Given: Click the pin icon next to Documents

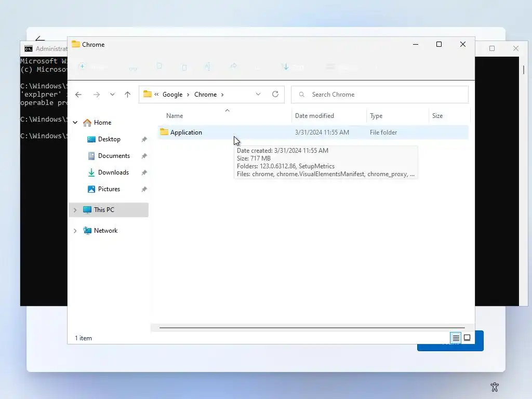Looking at the screenshot, I should 144,156.
